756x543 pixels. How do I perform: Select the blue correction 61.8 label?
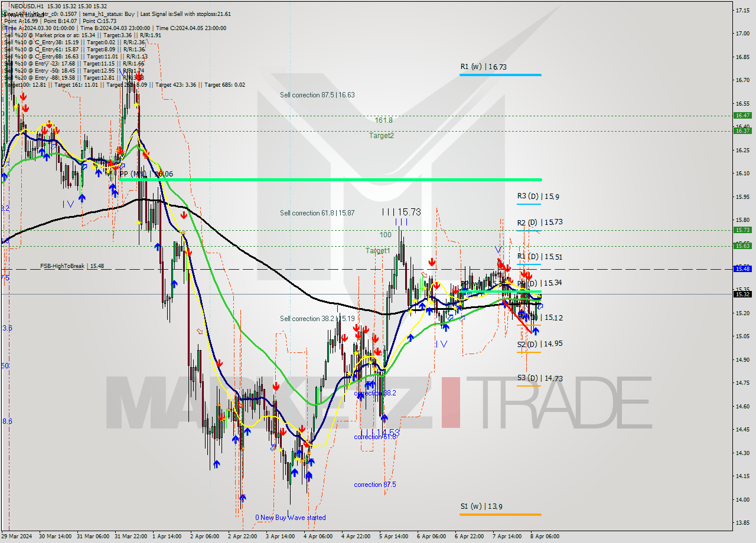pyautogui.click(x=375, y=437)
